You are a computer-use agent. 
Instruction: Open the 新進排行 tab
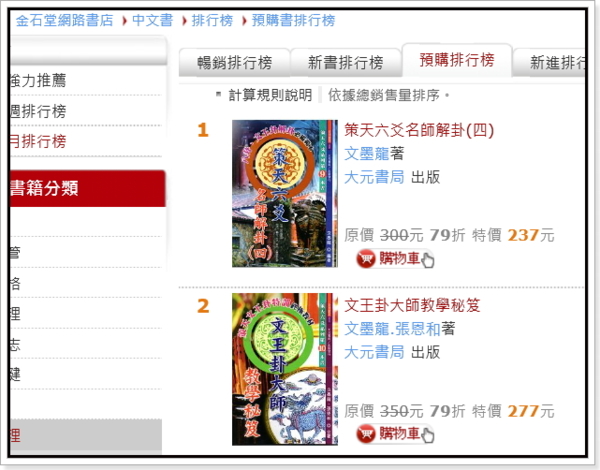tap(549, 62)
